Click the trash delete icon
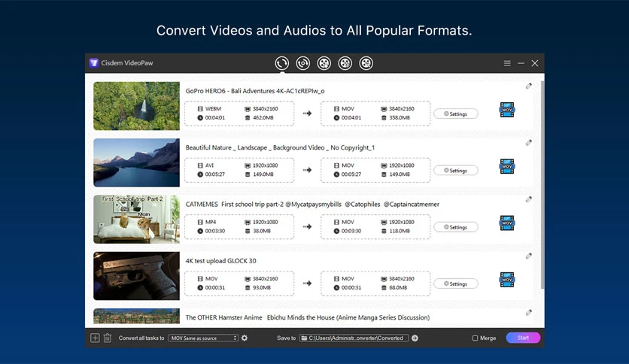The width and height of the screenshot is (629, 364). [x=108, y=338]
